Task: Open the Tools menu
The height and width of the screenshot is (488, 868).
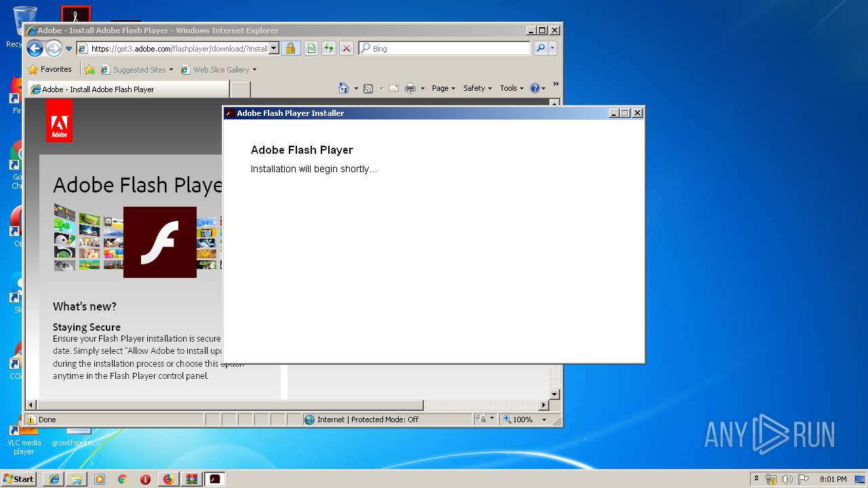Action: pos(512,88)
